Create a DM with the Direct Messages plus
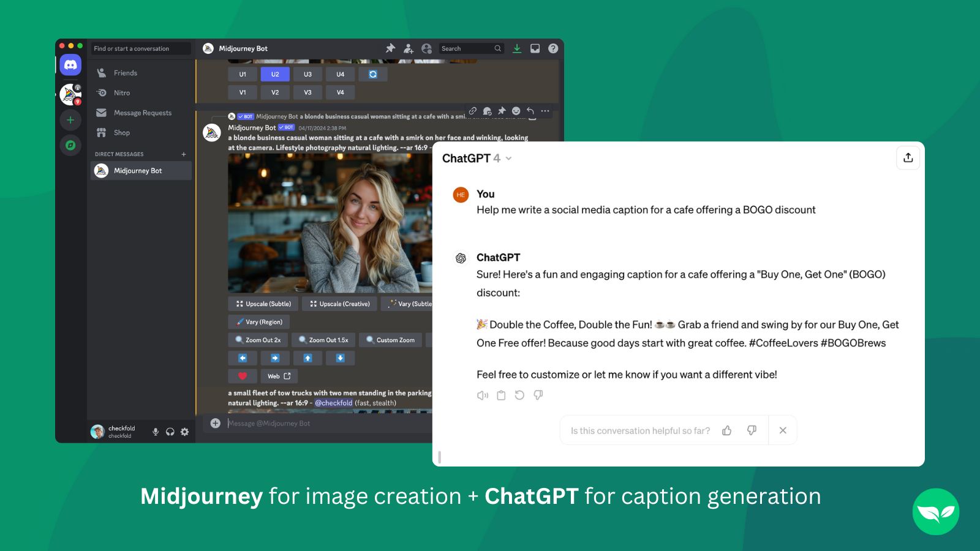The image size is (980, 551). [x=183, y=154]
